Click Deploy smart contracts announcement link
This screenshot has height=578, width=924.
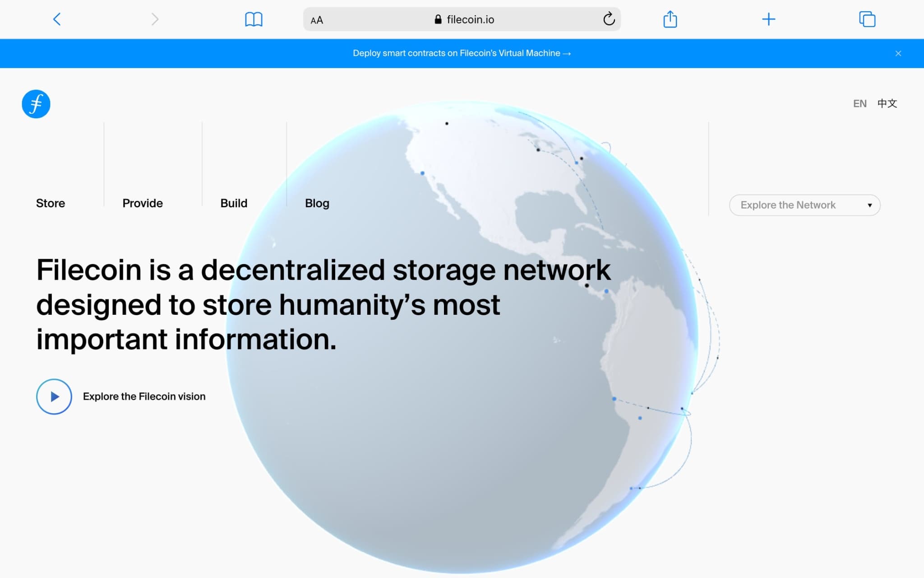click(x=462, y=53)
